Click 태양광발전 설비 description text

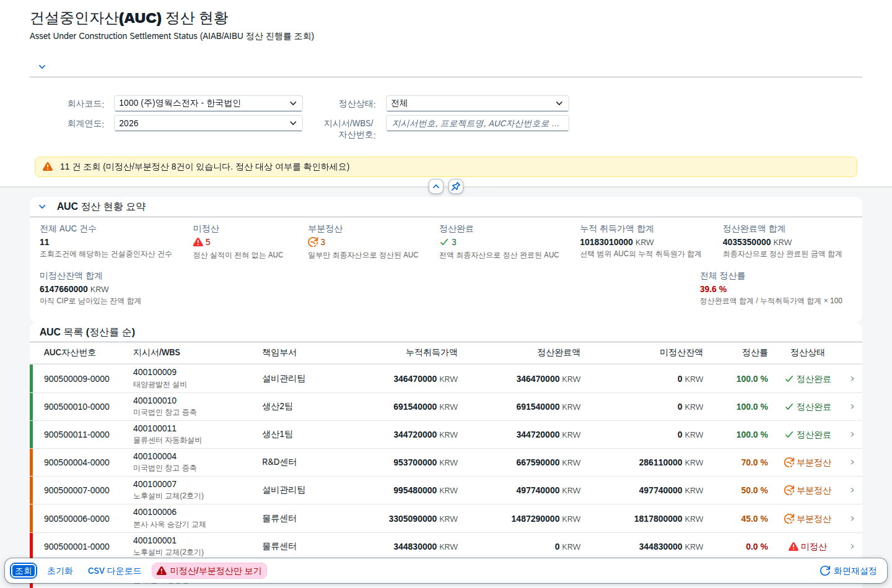160,384
